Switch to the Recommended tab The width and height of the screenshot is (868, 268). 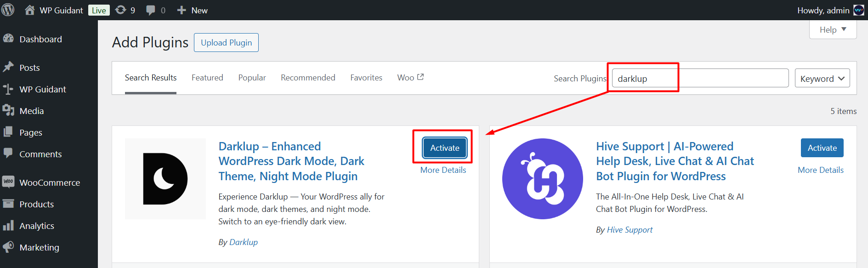tap(308, 78)
